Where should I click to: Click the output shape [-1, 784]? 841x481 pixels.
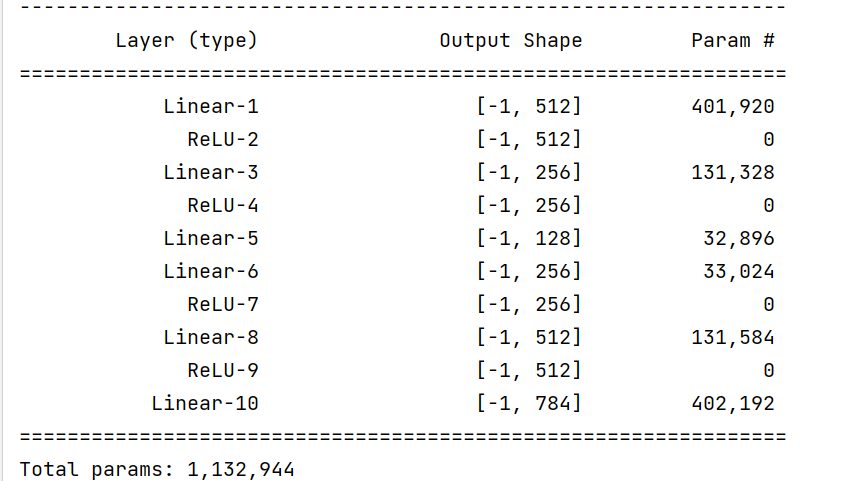(x=529, y=403)
